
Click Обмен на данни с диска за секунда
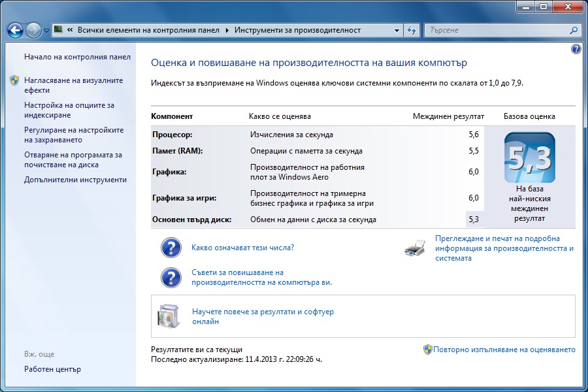[x=313, y=220]
